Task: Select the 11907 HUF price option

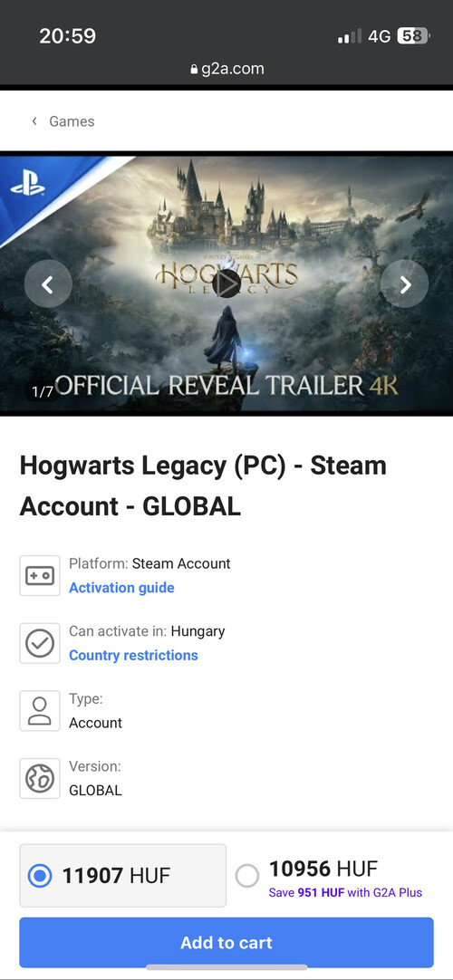Action: [x=123, y=875]
